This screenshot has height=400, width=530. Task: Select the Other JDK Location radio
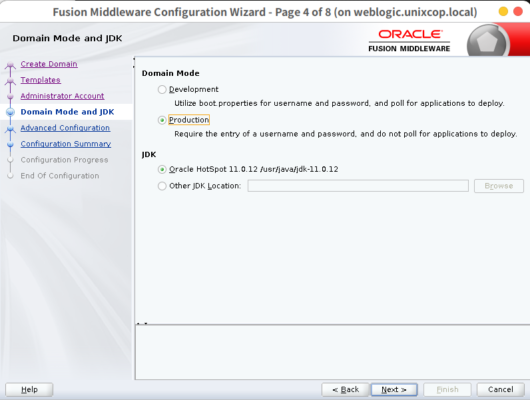162,186
